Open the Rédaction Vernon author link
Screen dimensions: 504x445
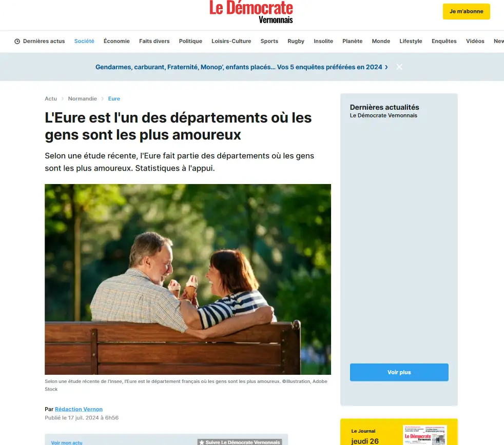(79, 409)
